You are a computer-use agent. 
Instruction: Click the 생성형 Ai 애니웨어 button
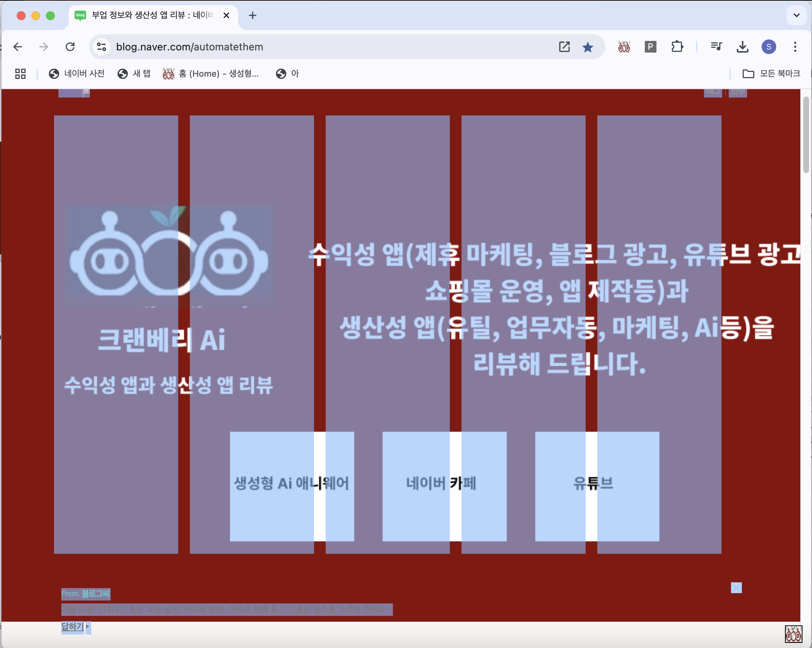[x=292, y=487]
